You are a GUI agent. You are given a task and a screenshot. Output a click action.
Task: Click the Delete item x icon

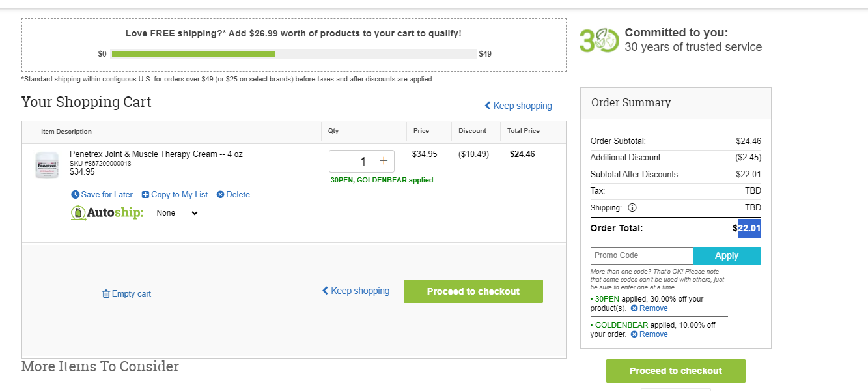tap(220, 195)
